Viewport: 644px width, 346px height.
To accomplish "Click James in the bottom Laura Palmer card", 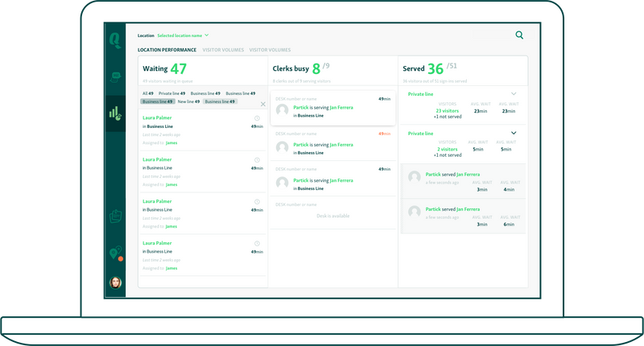I will pyautogui.click(x=171, y=269).
